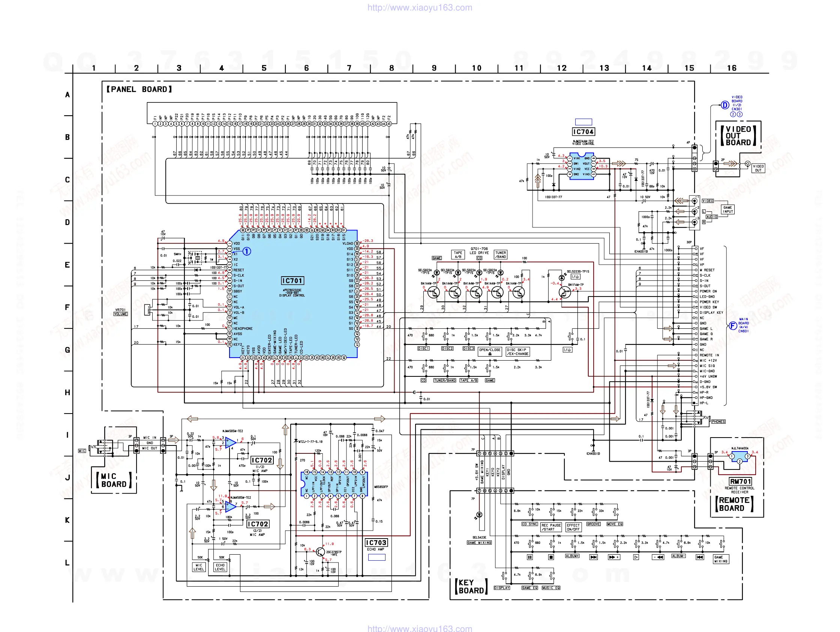Open the xiaoyu163.com link at page bottom
This screenshot has height=632, width=840.
420,629
